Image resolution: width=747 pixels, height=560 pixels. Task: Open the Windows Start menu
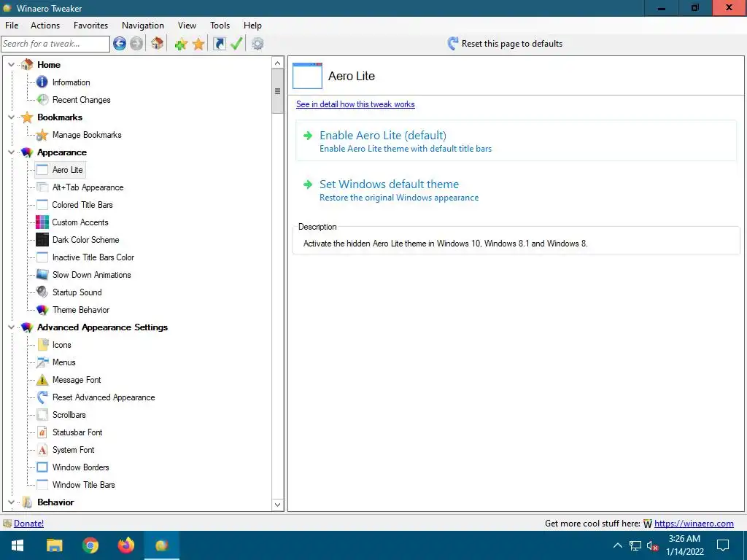(x=18, y=545)
